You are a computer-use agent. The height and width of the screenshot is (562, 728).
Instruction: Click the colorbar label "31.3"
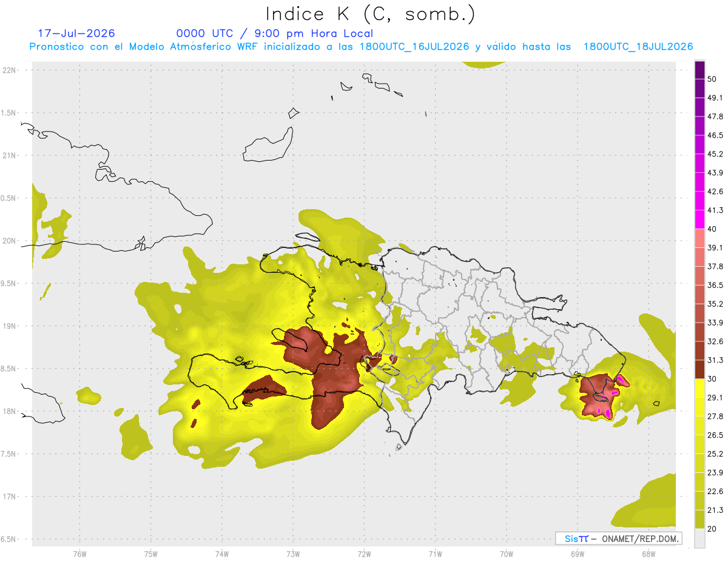click(x=715, y=360)
